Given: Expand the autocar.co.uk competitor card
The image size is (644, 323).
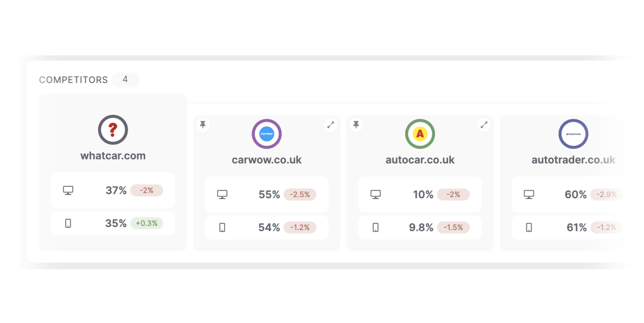Looking at the screenshot, I should (x=484, y=125).
